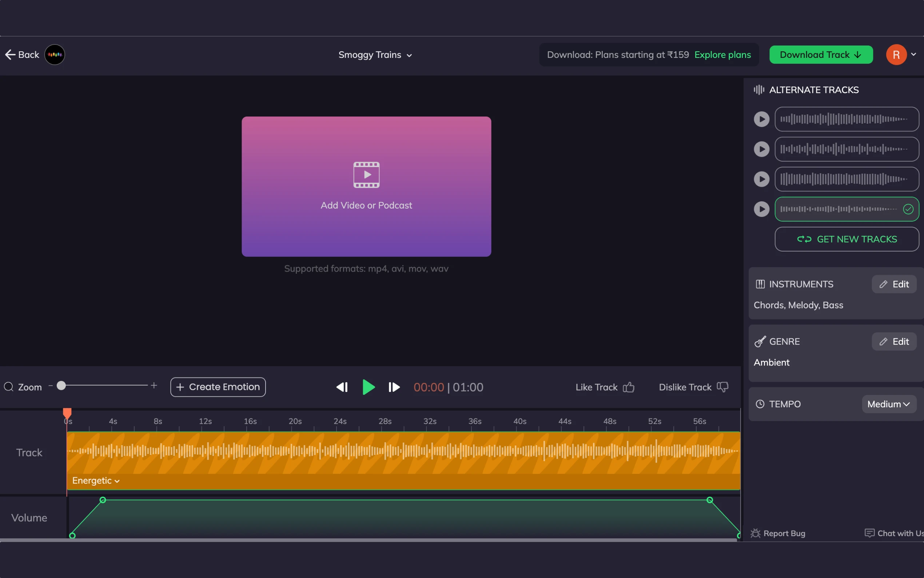Viewport: 924px width, 578px height.
Task: Change Tempo using the Medium dropdown
Action: pos(888,404)
